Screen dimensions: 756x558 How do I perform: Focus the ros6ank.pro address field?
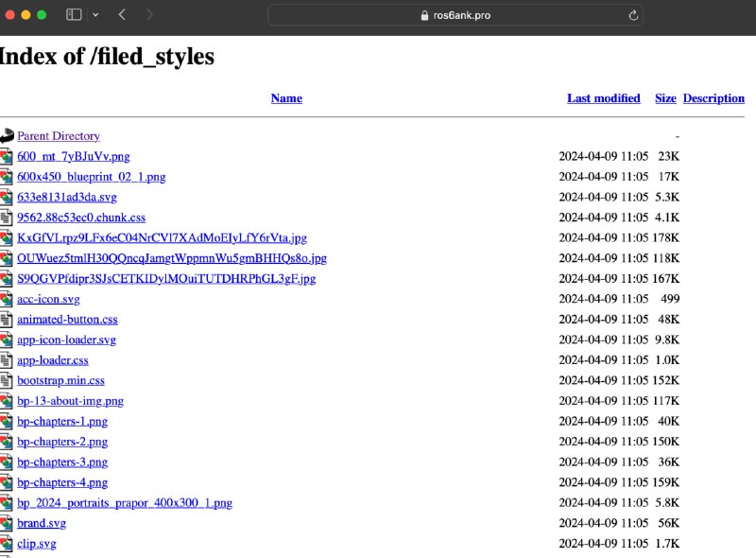(x=455, y=15)
